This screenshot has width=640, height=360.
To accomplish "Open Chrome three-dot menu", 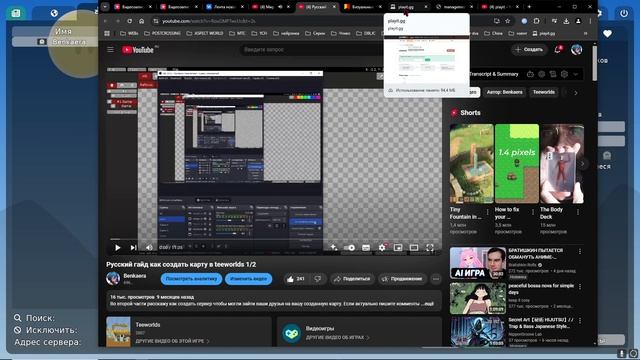I will click(590, 21).
